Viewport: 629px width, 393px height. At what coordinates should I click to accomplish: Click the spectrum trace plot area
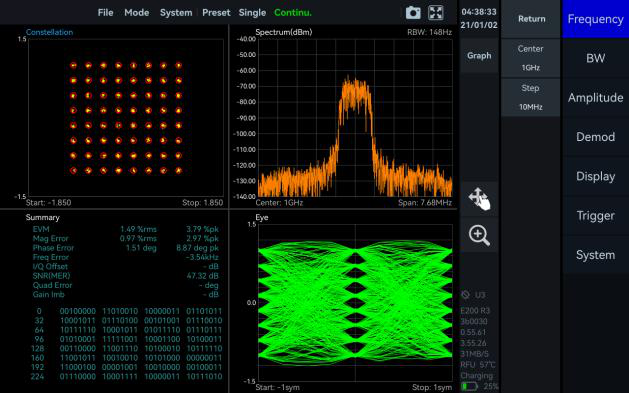(355, 118)
